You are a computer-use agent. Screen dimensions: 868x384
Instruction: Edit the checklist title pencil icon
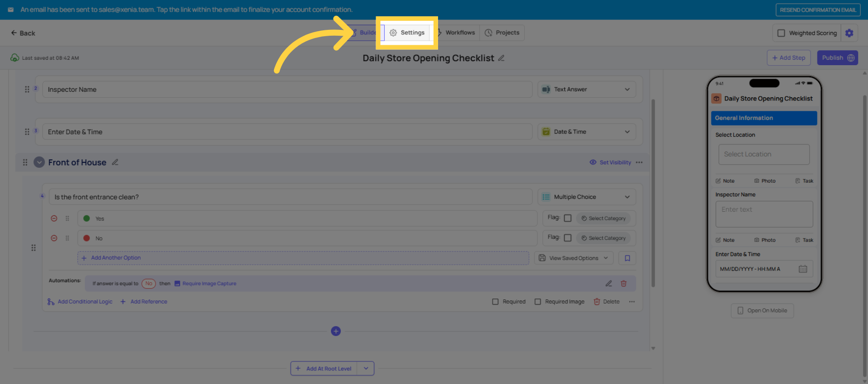pos(501,58)
